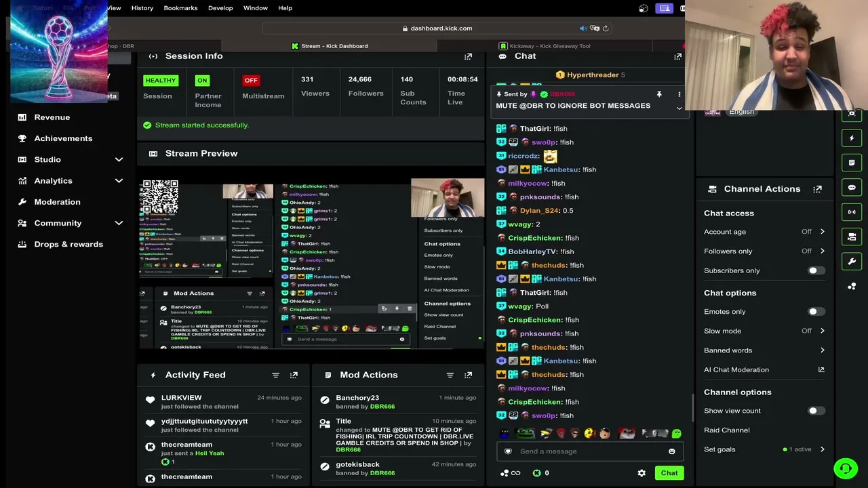Open the pinned message three-dot menu
868x488 pixels.
pos(679,94)
